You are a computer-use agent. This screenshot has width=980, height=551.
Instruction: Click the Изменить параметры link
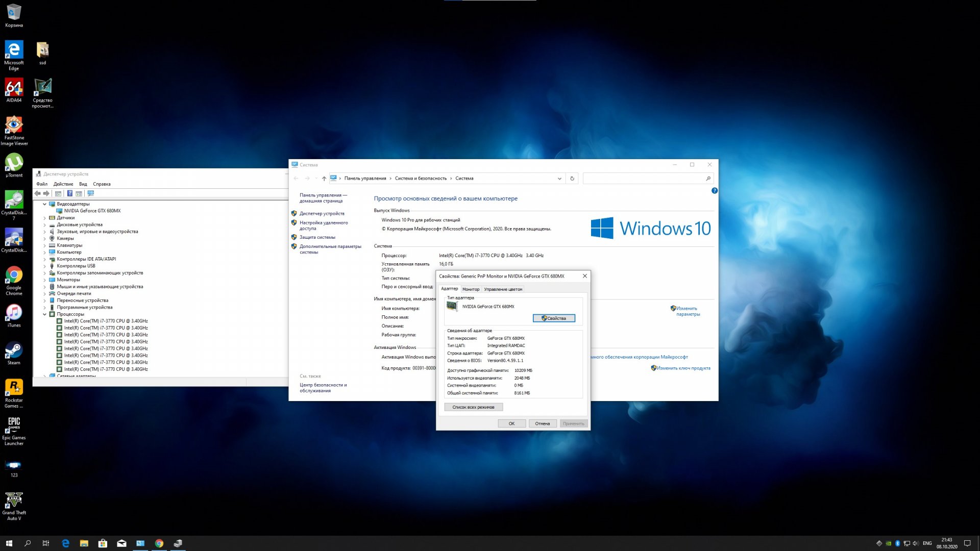coord(687,311)
